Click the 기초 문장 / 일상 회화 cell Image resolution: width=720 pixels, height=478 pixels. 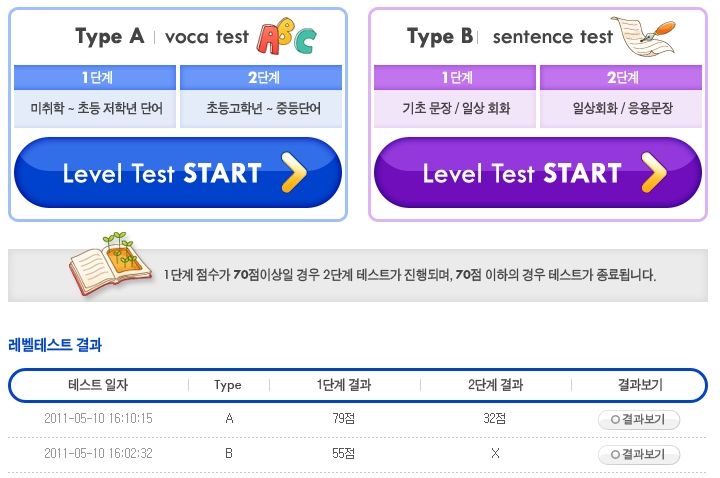click(x=455, y=108)
